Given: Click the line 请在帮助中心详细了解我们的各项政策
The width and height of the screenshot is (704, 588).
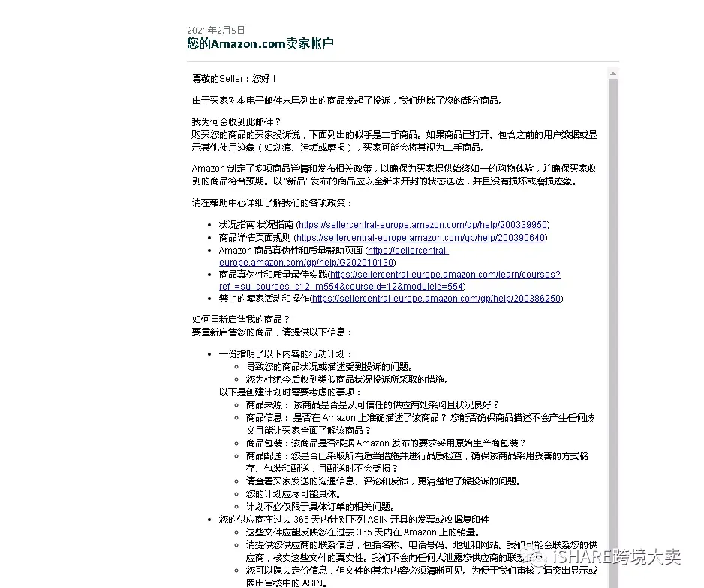Looking at the screenshot, I should coord(272,203).
